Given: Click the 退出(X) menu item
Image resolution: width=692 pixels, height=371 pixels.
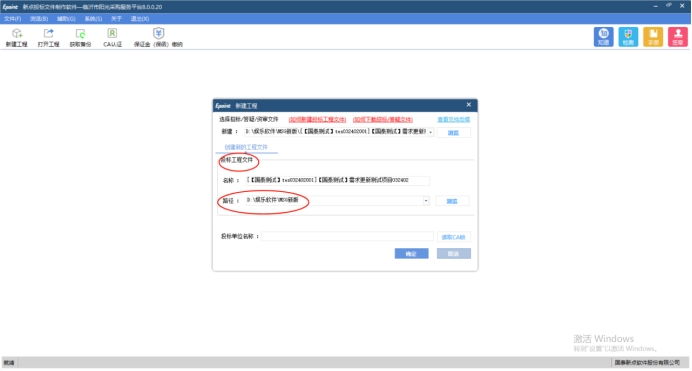Looking at the screenshot, I should 139,19.
